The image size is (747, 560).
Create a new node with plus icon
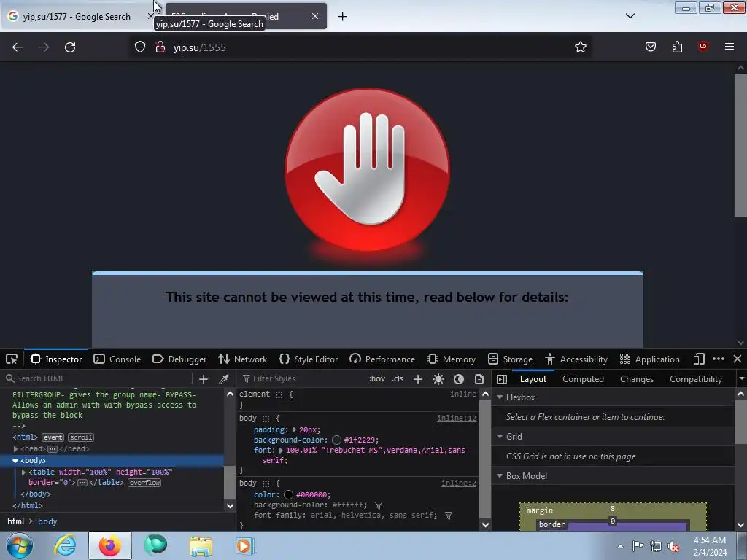204,378
